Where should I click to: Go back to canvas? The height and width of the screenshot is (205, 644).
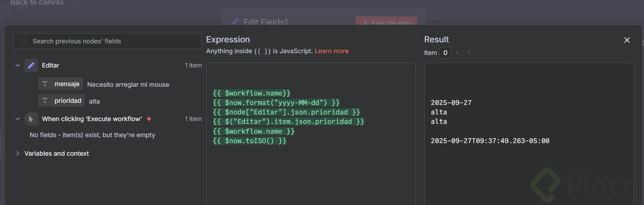pyautogui.click(x=37, y=3)
